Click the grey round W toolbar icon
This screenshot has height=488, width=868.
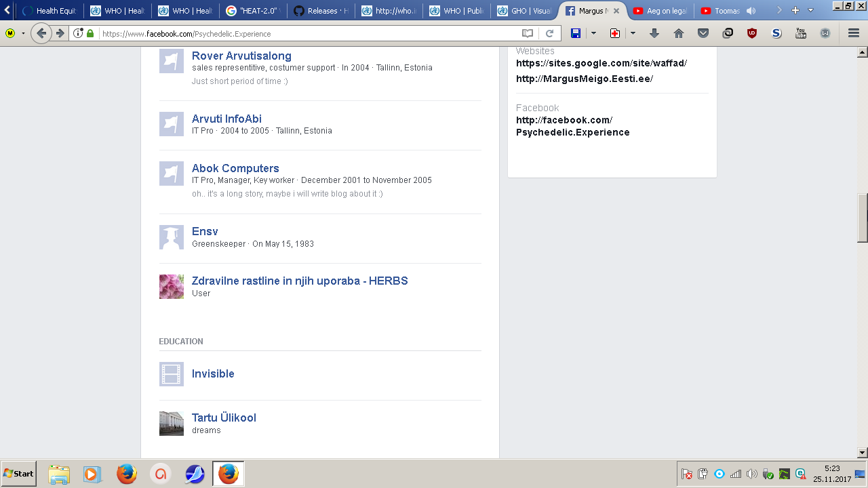point(825,33)
